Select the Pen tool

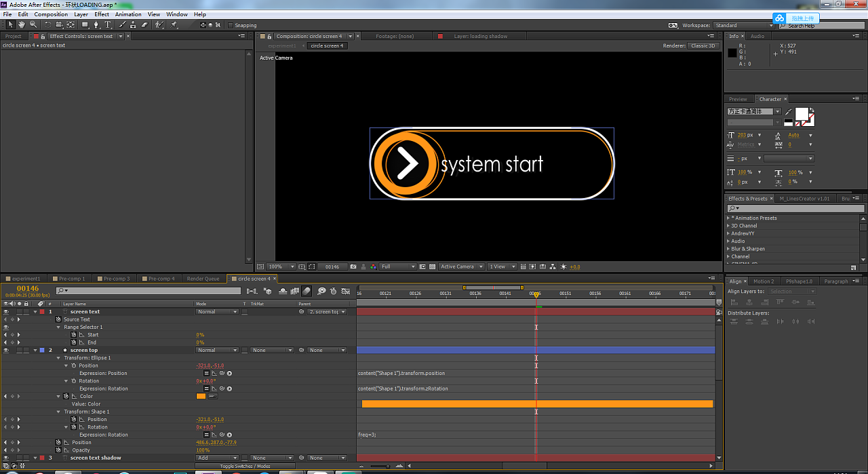pos(96,24)
